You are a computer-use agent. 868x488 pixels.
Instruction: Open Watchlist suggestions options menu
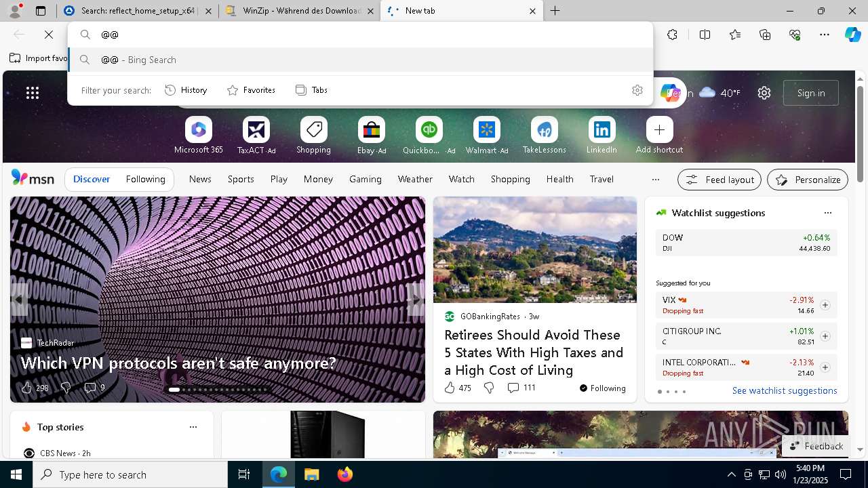coord(827,213)
